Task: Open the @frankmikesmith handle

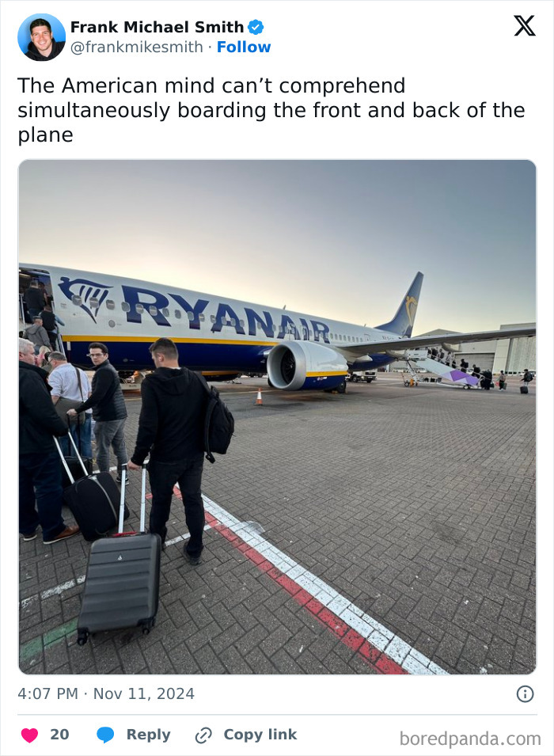Action: [x=137, y=47]
